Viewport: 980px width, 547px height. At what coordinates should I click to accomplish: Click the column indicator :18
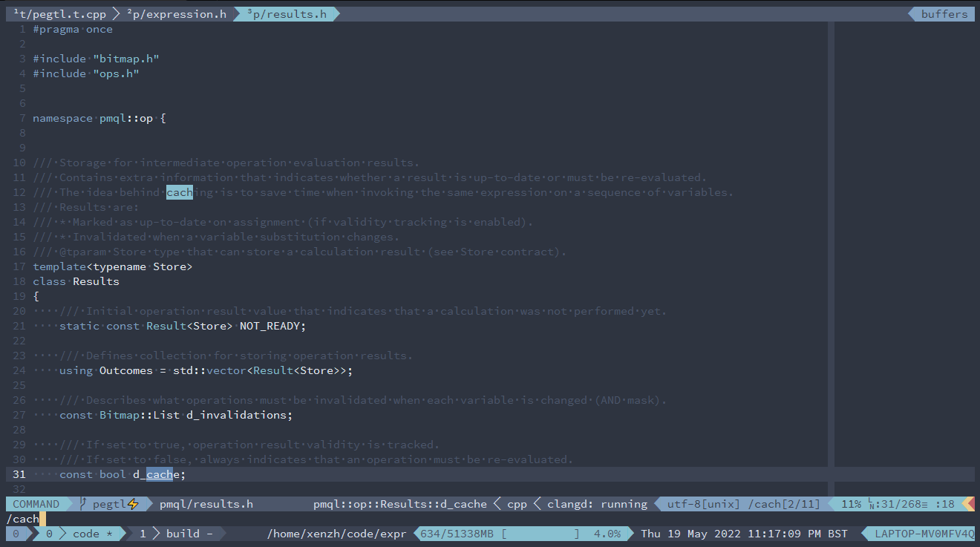945,504
